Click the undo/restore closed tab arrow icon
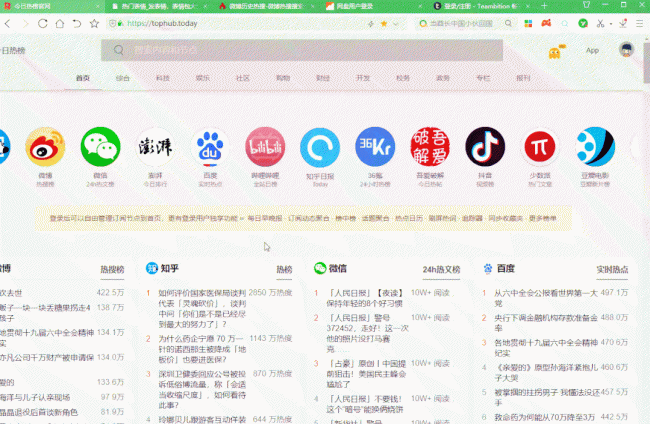Image resolution: width=650 pixels, height=424 pixels. (x=77, y=24)
